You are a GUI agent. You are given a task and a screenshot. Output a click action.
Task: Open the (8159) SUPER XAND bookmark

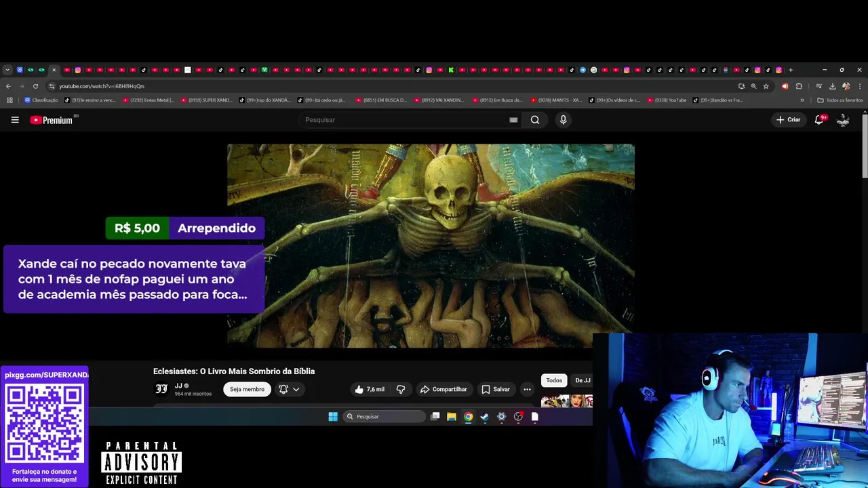pos(206,100)
